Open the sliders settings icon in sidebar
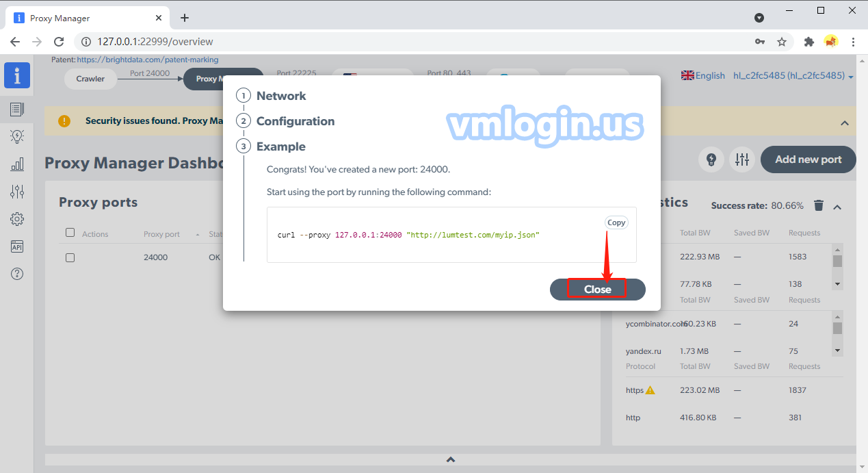The image size is (868, 473). pyautogui.click(x=17, y=192)
